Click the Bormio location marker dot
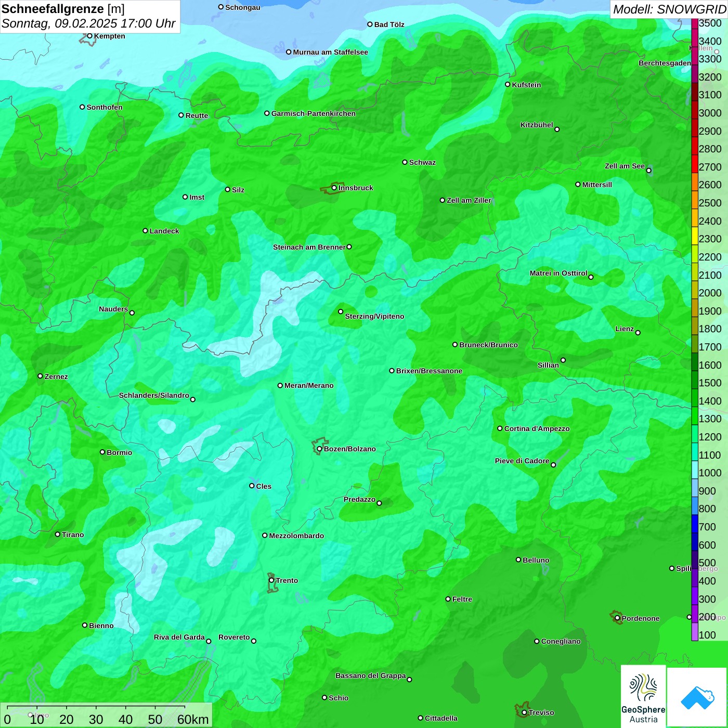This screenshot has width=728, height=728. coord(102,452)
